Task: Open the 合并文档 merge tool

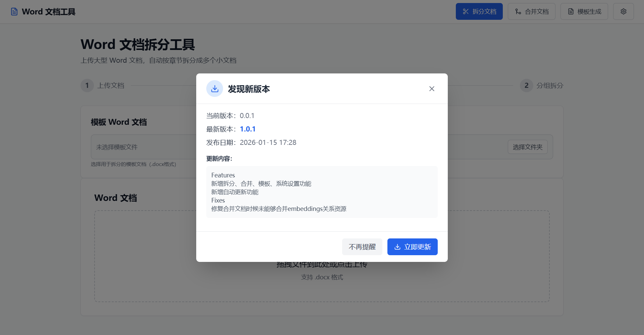Action: tap(531, 11)
